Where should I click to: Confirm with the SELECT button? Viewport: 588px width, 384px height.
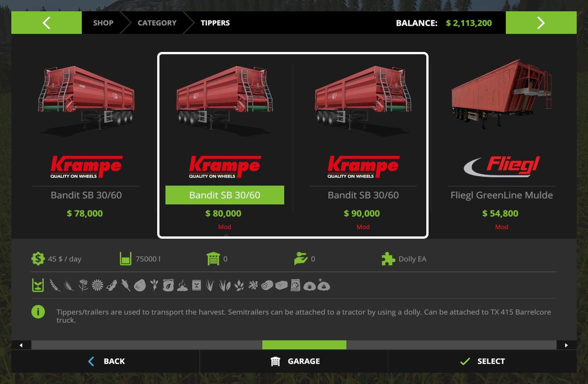click(x=482, y=361)
